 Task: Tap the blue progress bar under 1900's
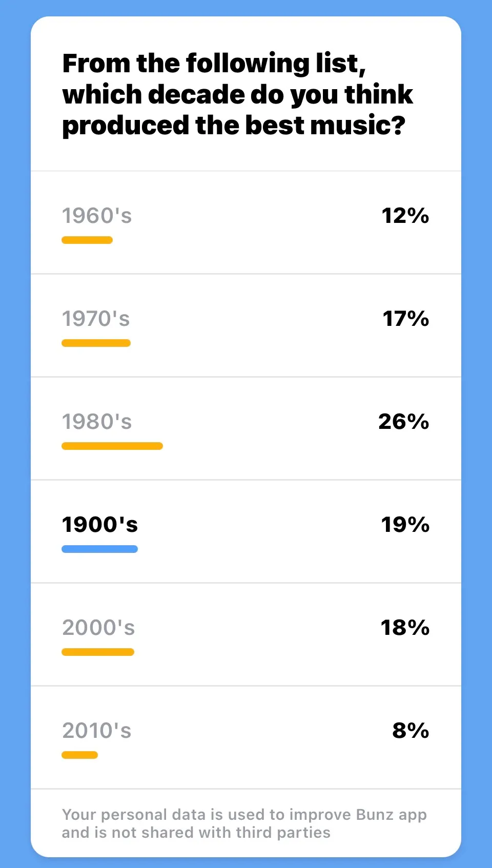click(99, 549)
